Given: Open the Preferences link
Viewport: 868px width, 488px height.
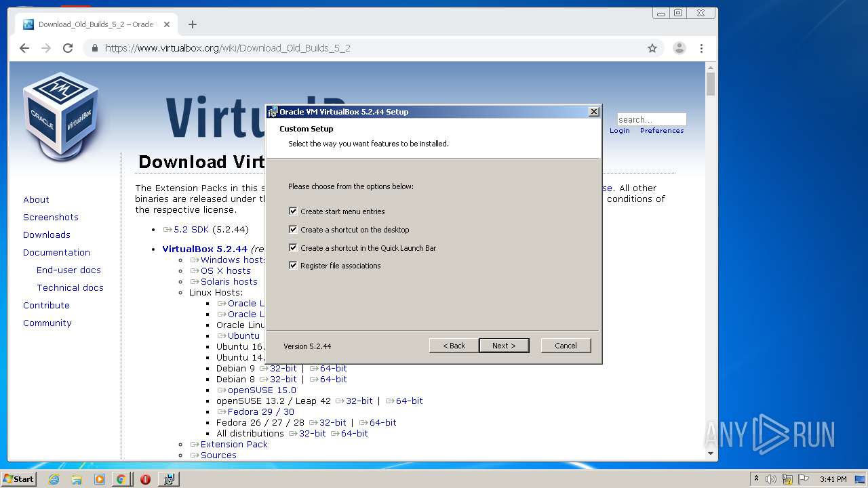Looking at the screenshot, I should 662,131.
